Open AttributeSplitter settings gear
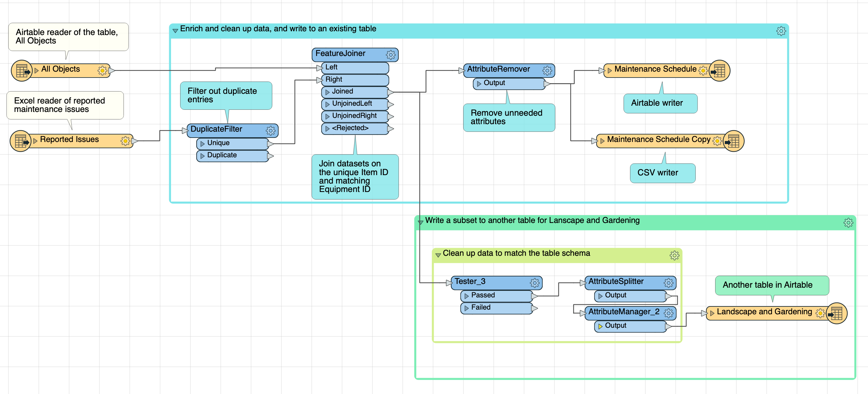 [669, 283]
